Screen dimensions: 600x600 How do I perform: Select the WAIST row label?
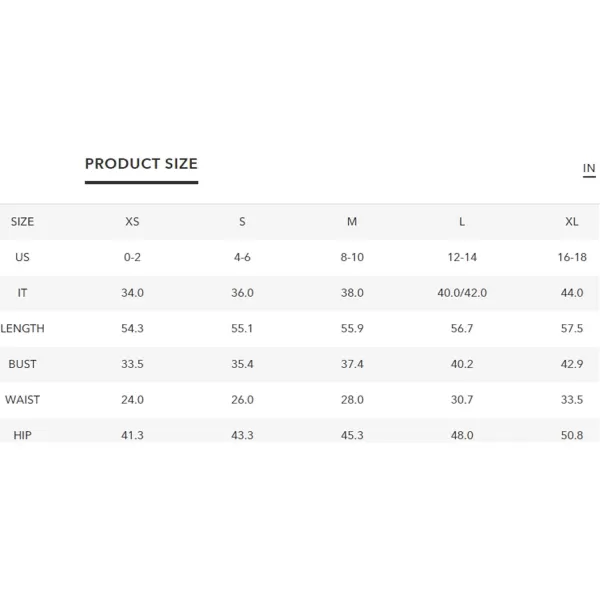click(x=22, y=399)
